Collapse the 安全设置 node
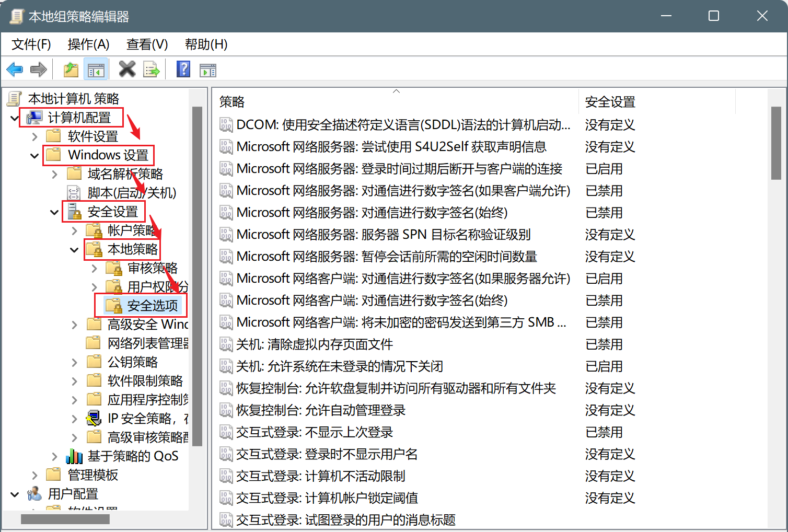 click(x=54, y=212)
